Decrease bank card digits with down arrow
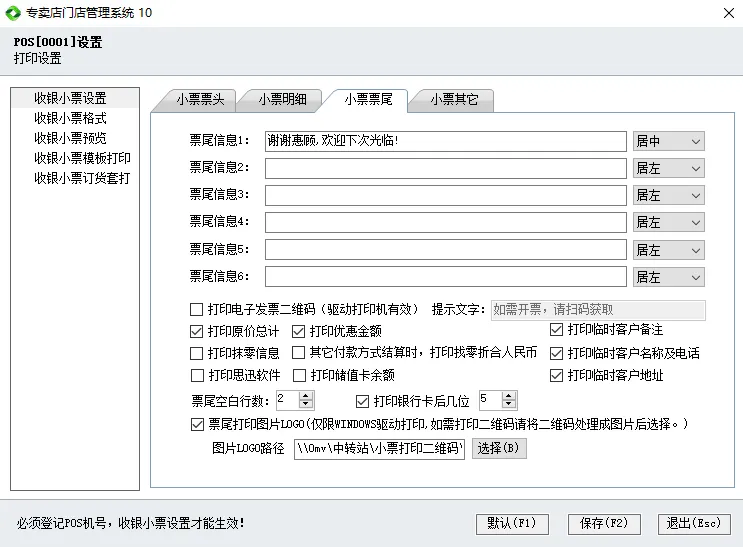Viewport: 743px width, 547px height. coord(509,404)
